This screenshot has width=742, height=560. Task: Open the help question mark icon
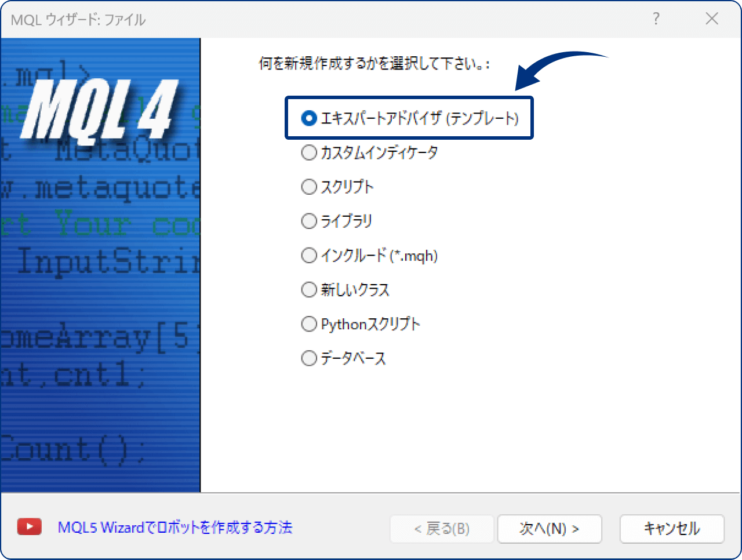[656, 19]
